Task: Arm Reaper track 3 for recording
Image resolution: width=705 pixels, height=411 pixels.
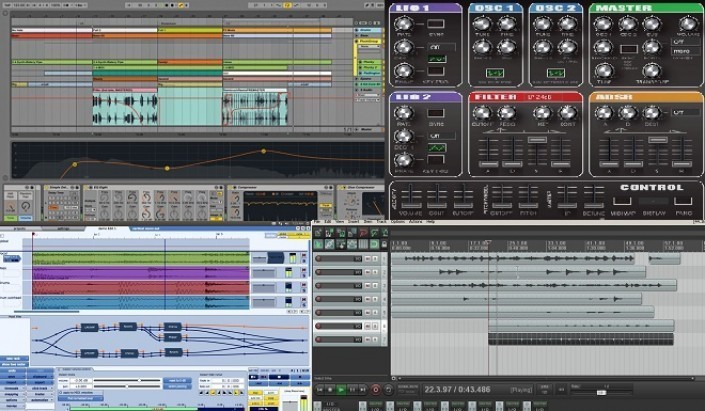Action: pyautogui.click(x=318, y=286)
